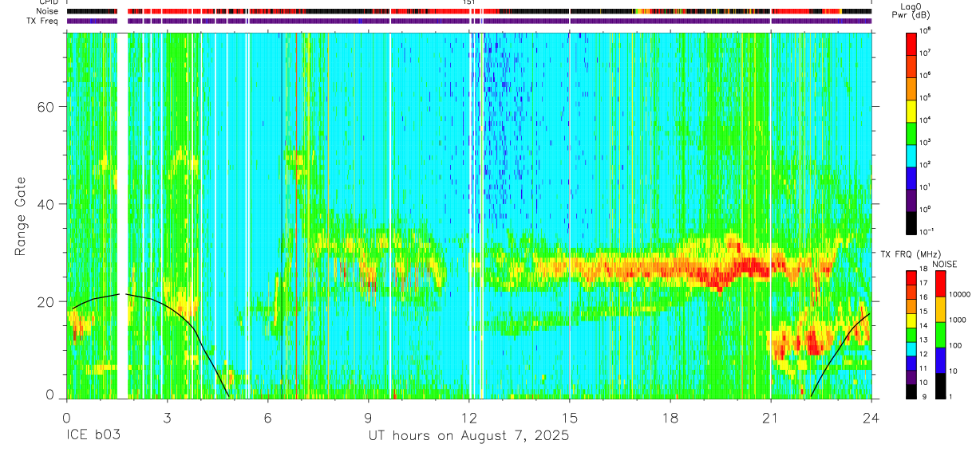Pick the yellow 14 MHz swatch in TX FRQ legend

[x=911, y=320]
